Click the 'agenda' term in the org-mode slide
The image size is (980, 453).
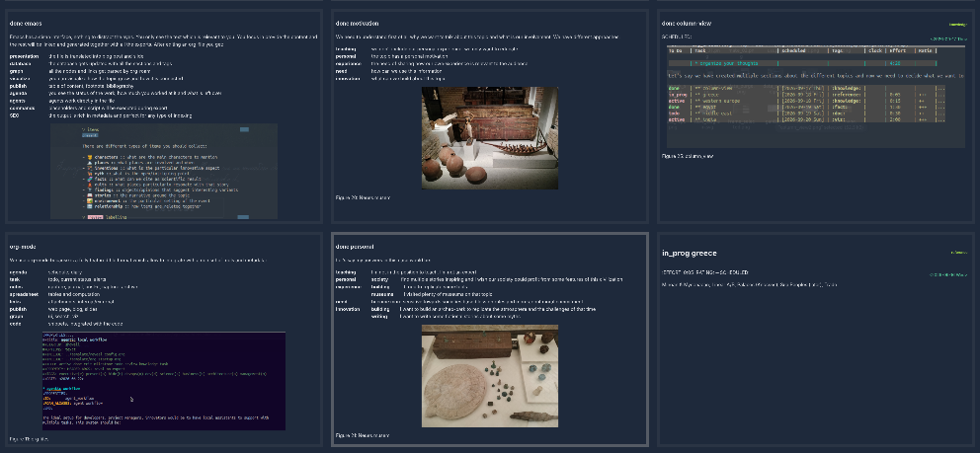pyautogui.click(x=19, y=272)
